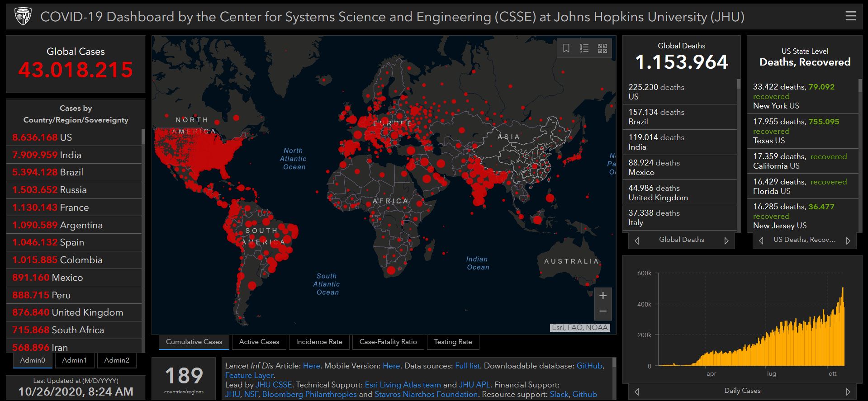Select Peru row in cases list
This screenshot has width=868, height=401.
click(74, 295)
